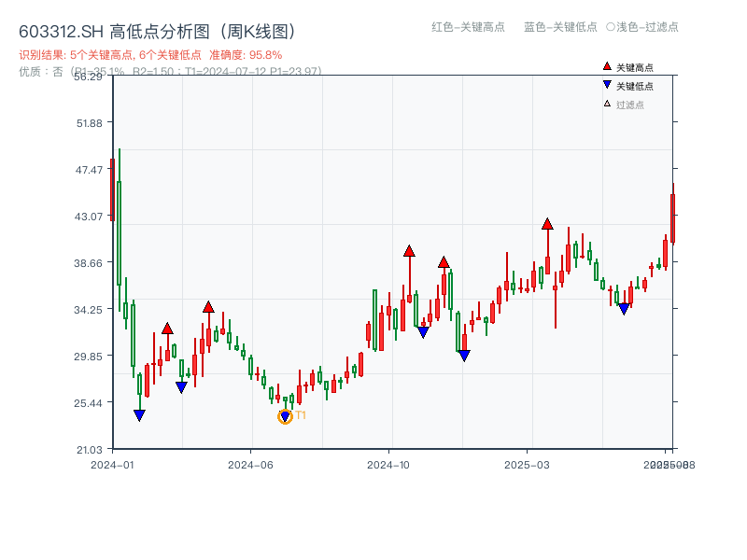This screenshot has height=560, width=747.
Task: Click the red triangle marker above 39 in October
Action: click(x=408, y=249)
